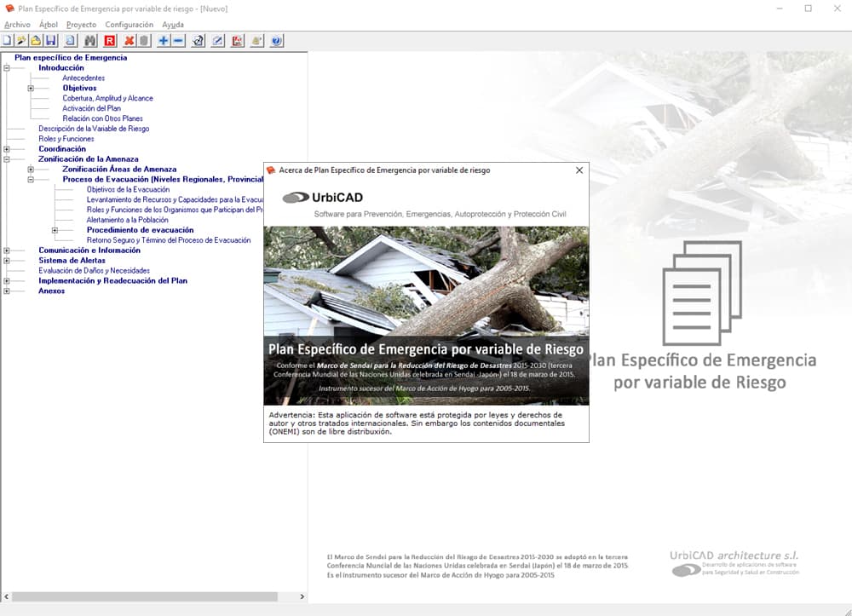Select the Antecedentes tree item
This screenshot has height=616, width=852.
click(x=83, y=78)
